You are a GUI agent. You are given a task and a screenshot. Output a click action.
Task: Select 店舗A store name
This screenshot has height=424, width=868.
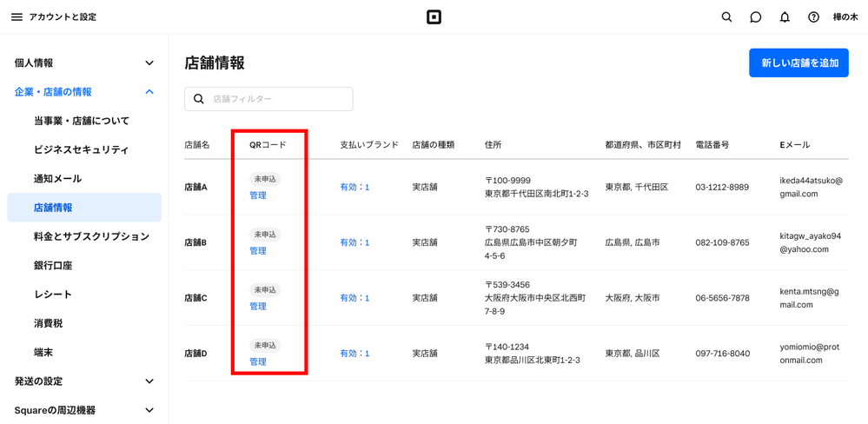click(195, 187)
